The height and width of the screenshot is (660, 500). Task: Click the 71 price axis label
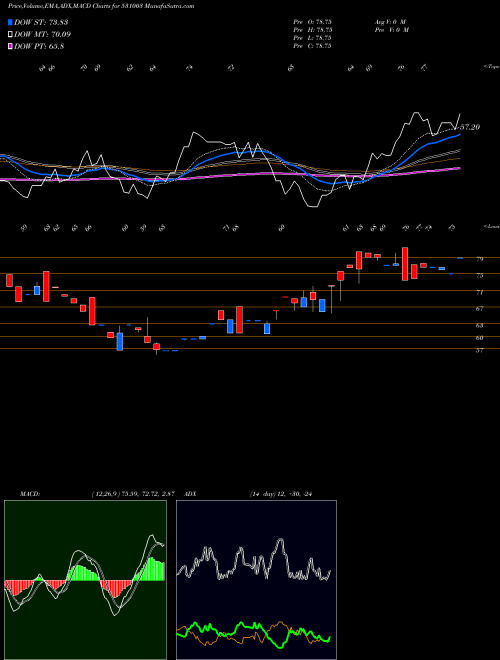(x=479, y=292)
